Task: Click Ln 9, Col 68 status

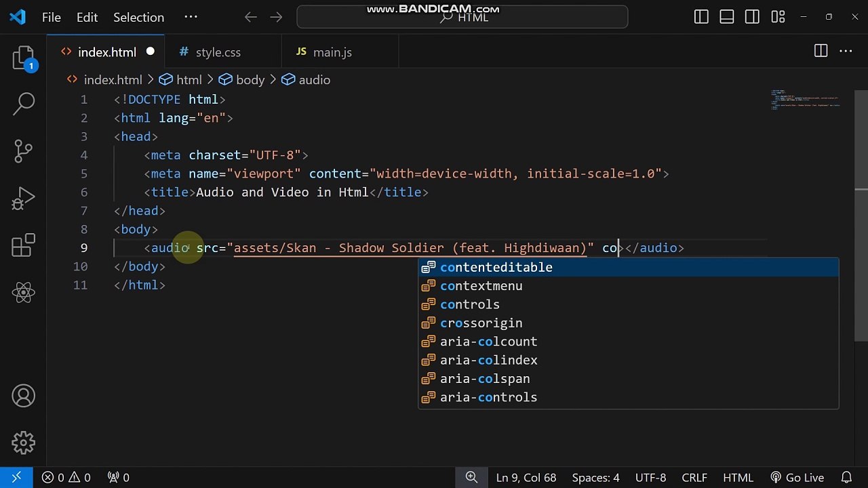Action: pos(526,477)
